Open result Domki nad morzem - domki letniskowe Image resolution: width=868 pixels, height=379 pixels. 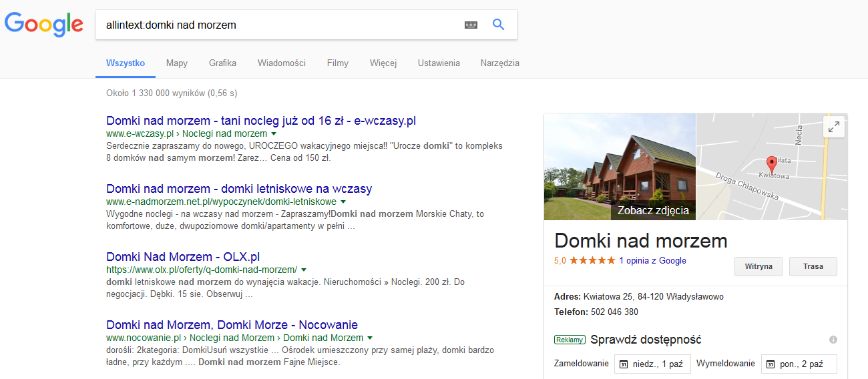[x=239, y=189]
